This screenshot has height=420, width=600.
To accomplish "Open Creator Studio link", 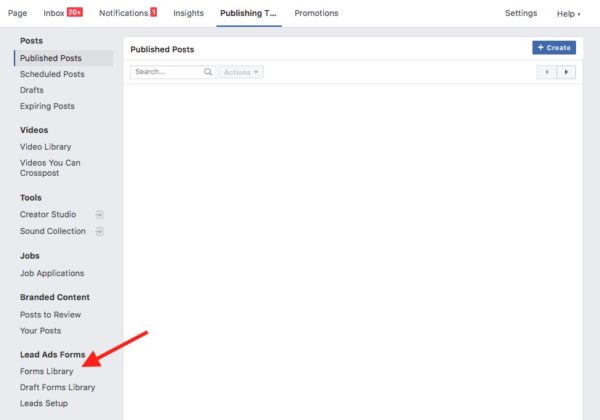I will click(48, 215).
